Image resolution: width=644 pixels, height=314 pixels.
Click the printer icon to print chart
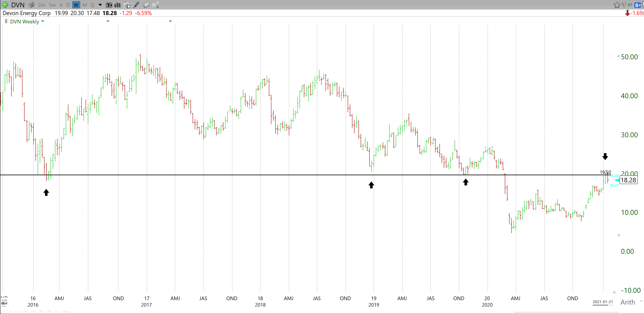click(x=31, y=5)
